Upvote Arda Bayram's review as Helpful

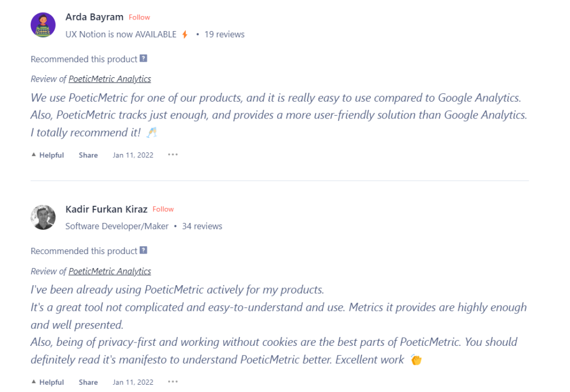tap(48, 155)
